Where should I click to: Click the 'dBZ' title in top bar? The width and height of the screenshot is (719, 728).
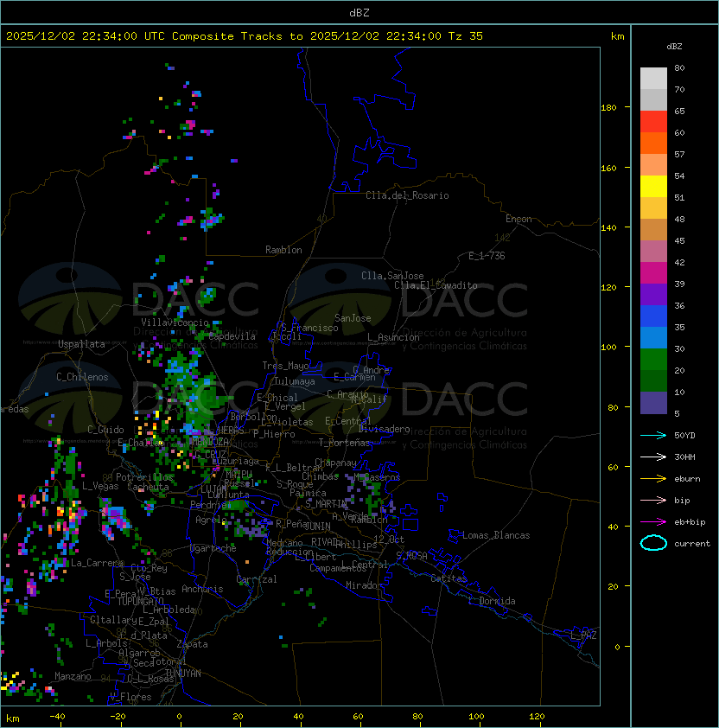coord(359,12)
